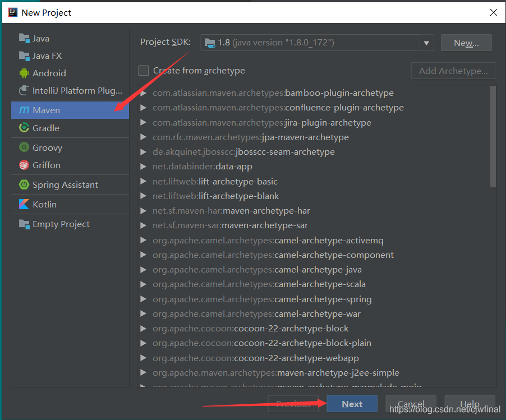
Task: Select Java project type
Action: [x=70, y=38]
